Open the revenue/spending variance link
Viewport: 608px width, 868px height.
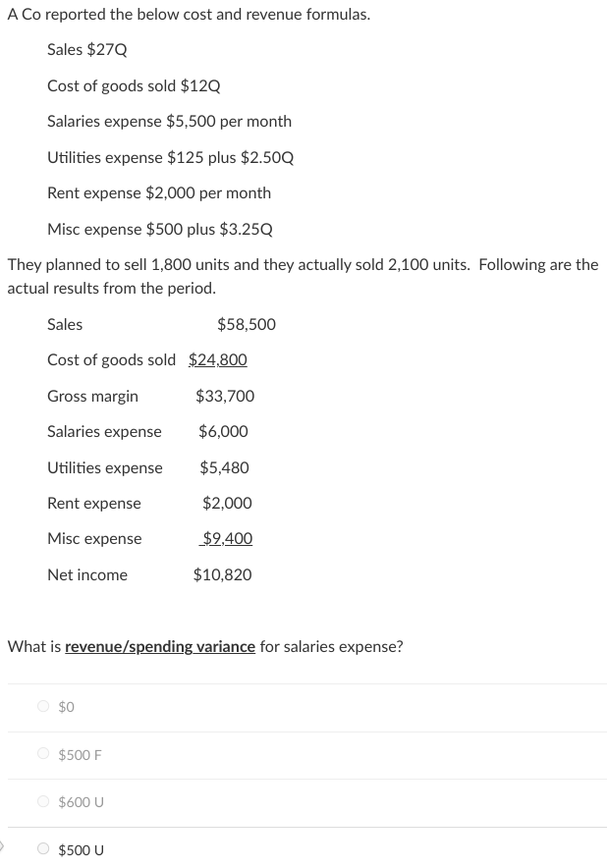(159, 646)
